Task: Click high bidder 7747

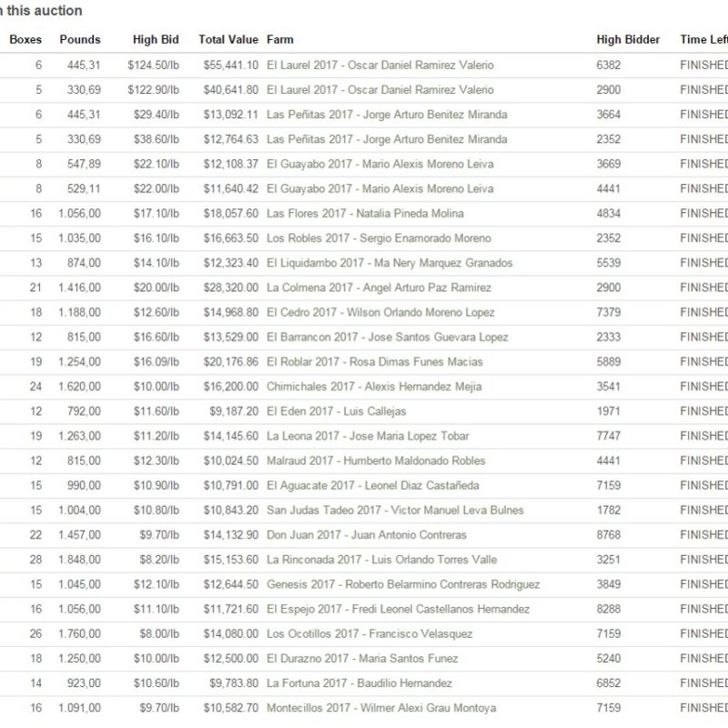Action: click(x=608, y=436)
